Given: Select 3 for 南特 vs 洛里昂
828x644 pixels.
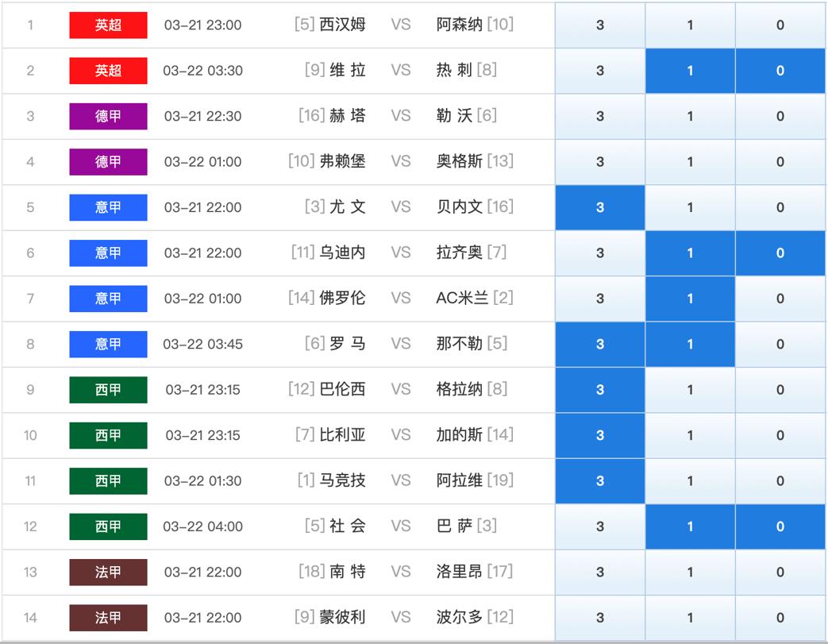Looking at the screenshot, I should (600, 573).
